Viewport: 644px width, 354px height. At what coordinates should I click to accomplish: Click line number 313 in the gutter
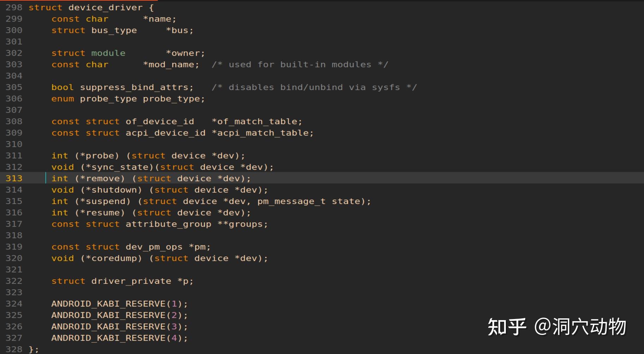pos(14,179)
